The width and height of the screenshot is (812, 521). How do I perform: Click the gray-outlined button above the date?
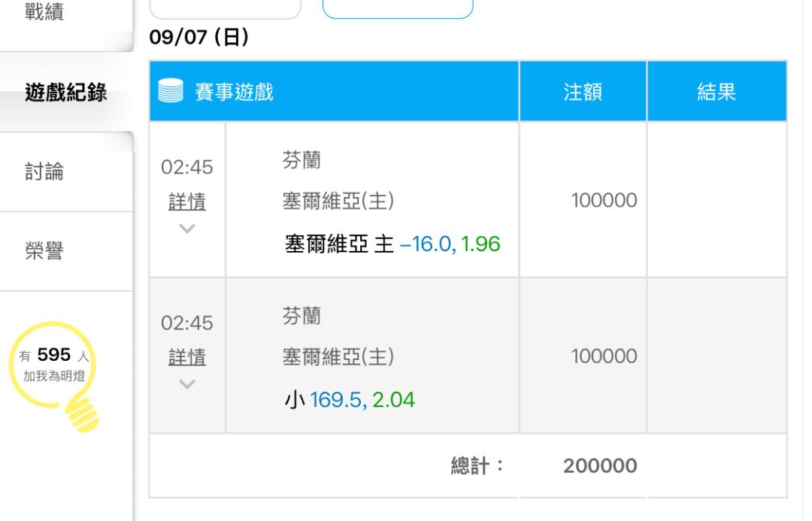pyautogui.click(x=225, y=6)
